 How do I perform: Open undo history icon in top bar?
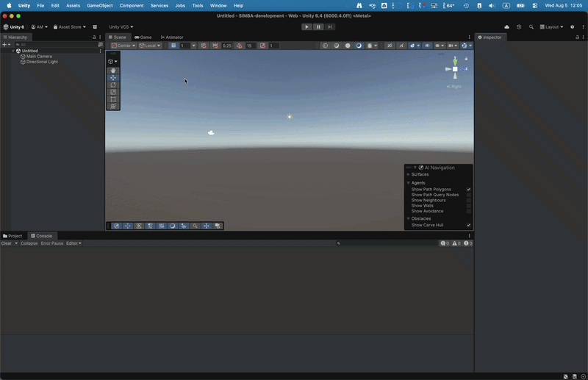519,27
